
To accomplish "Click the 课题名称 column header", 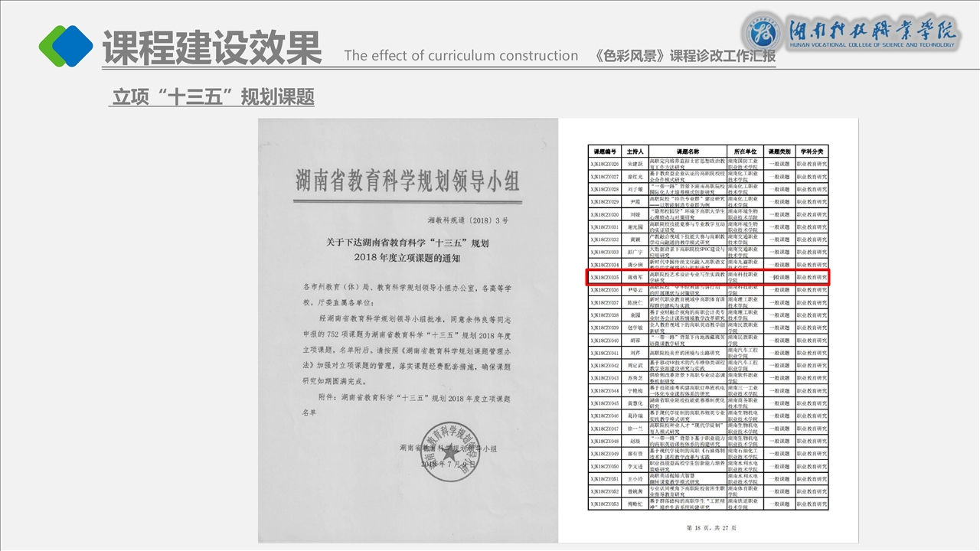I will click(687, 152).
